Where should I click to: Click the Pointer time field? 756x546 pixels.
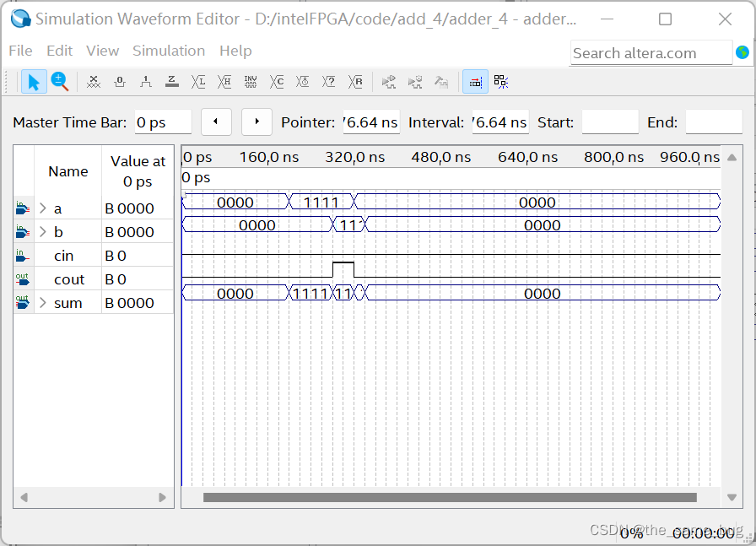[x=371, y=122]
